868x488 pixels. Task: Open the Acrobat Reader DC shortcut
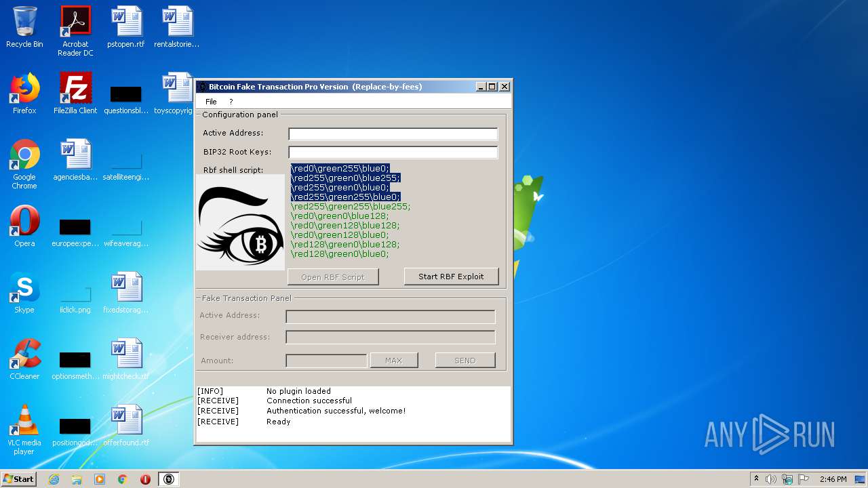(x=75, y=31)
